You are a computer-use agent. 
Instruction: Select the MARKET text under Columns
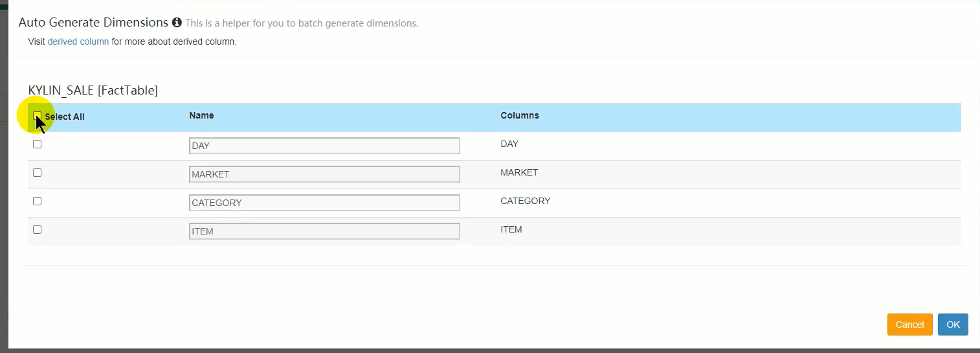[519, 172]
